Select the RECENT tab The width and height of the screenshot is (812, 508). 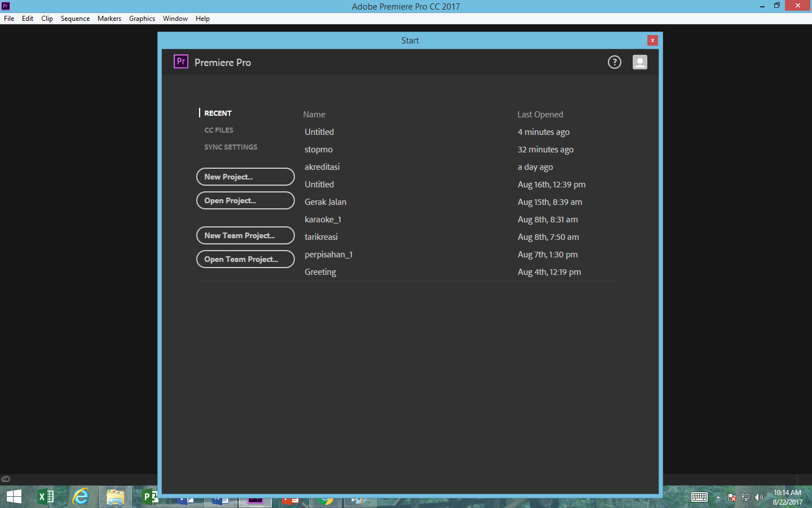click(218, 113)
